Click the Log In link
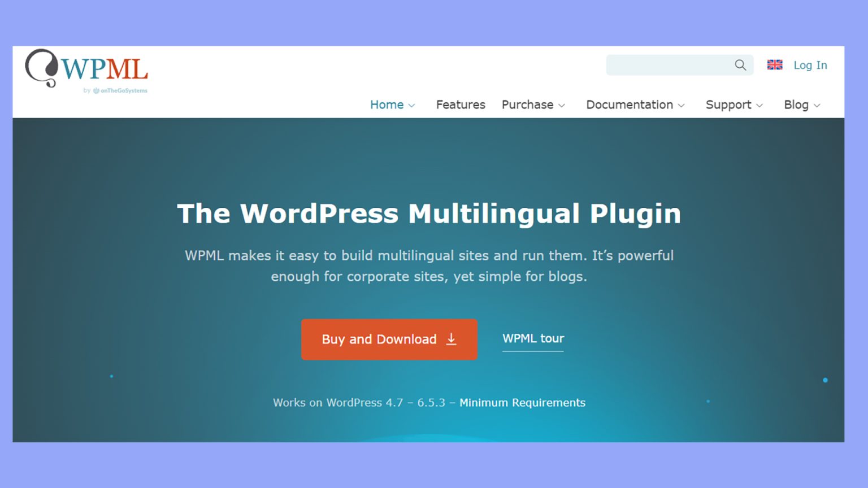This screenshot has height=488, width=868. 810,65
